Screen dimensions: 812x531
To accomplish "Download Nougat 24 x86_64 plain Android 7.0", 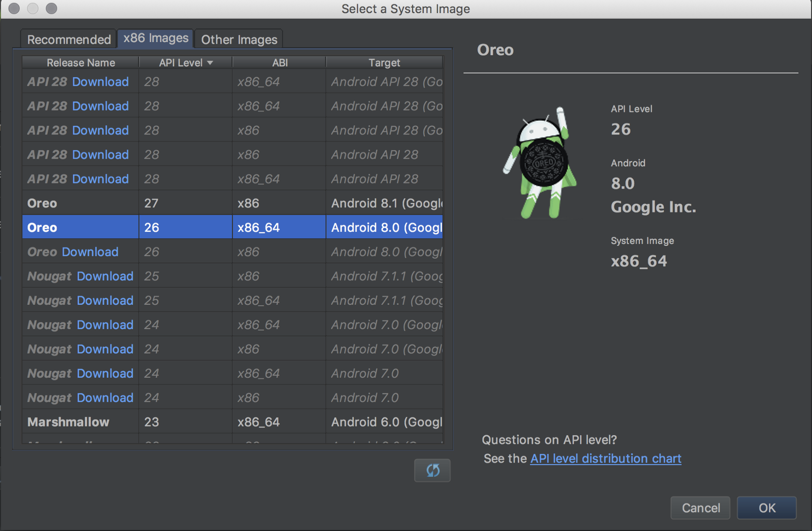I will click(105, 374).
